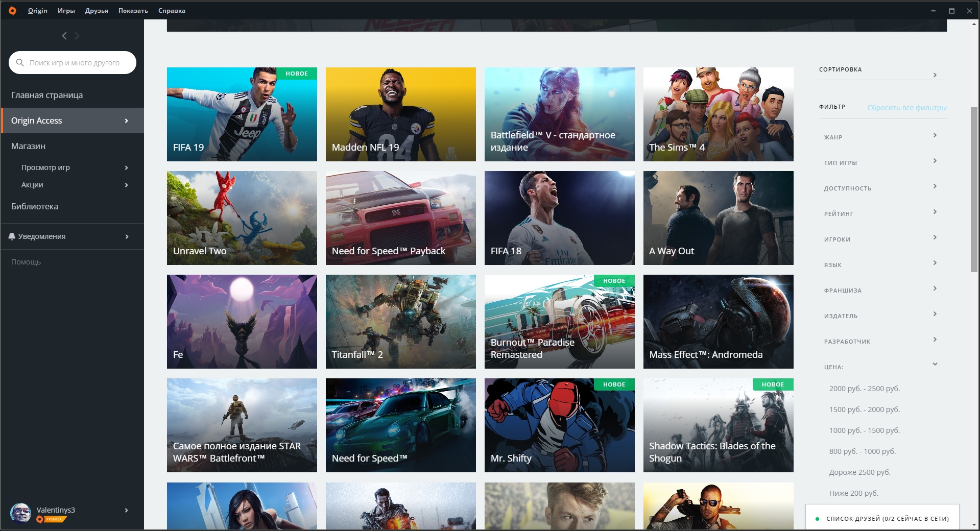Click the Origin logo icon in title bar
Screen dimensions: 980x531
click(x=12, y=10)
